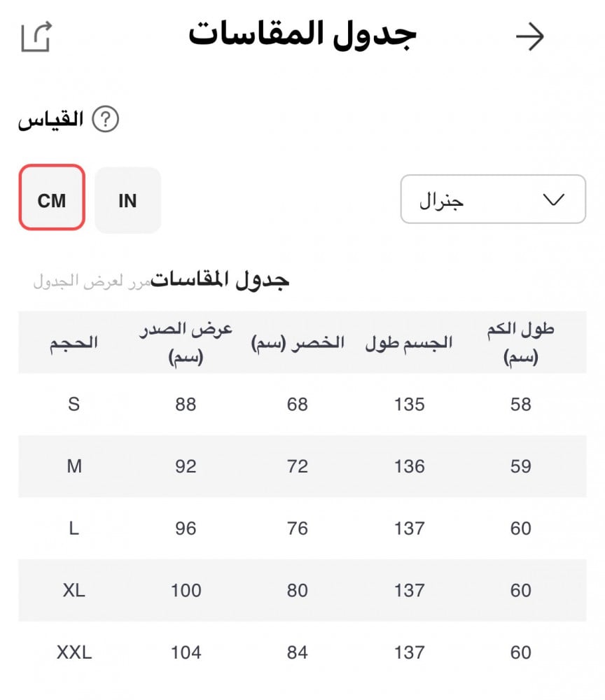Select the S size row label
Image resolution: width=605 pixels, height=700 pixels.
click(x=74, y=404)
